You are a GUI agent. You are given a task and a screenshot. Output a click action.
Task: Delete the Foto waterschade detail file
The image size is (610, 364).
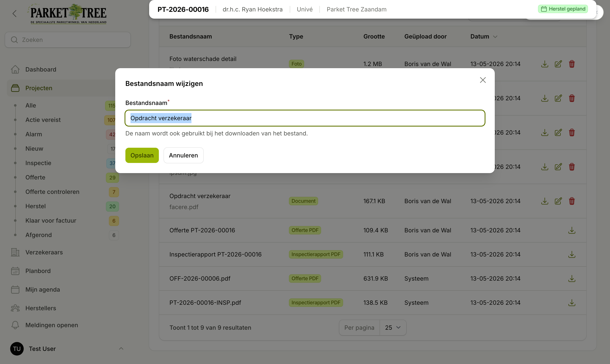click(x=572, y=64)
